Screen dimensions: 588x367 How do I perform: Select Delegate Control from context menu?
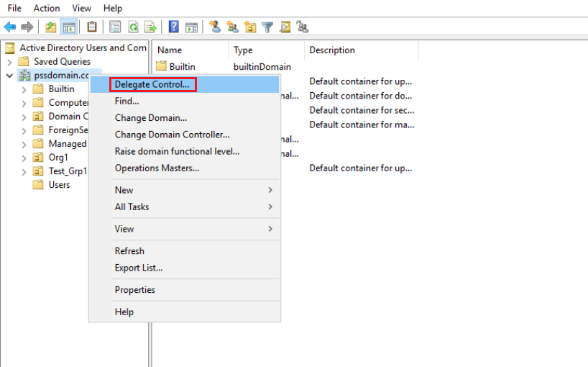(152, 84)
